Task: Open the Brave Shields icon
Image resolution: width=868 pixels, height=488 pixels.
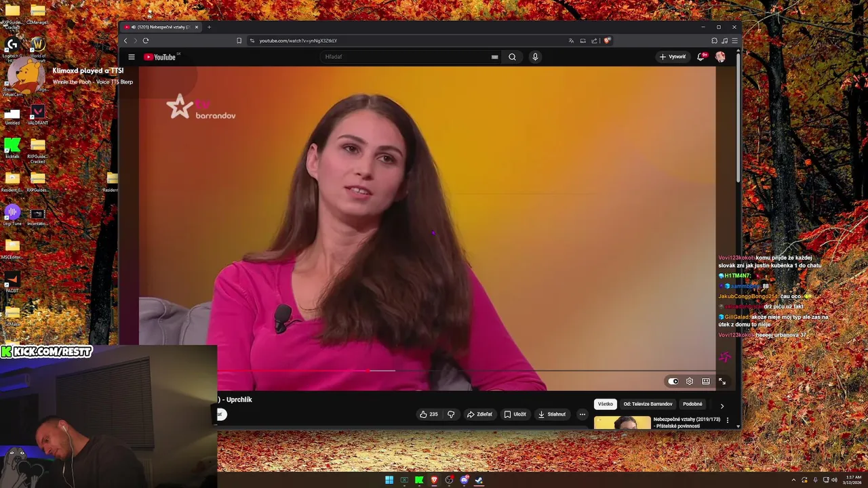Action: (x=607, y=41)
